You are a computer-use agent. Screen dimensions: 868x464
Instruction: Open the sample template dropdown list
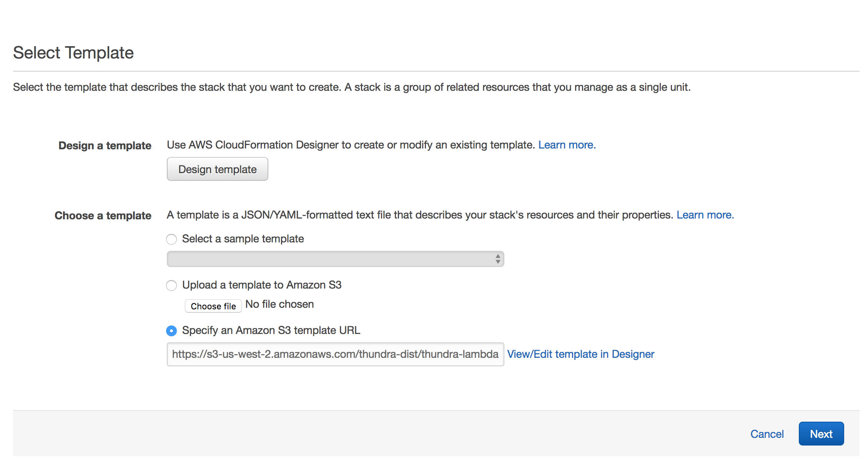(x=335, y=259)
